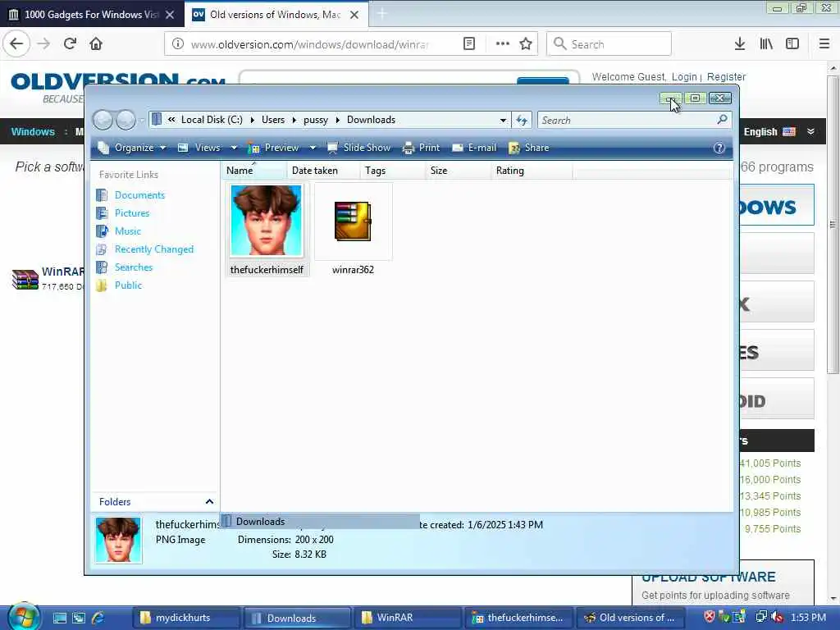The image size is (840, 630).
Task: Expand the Folders pane chevron
Action: (209, 502)
